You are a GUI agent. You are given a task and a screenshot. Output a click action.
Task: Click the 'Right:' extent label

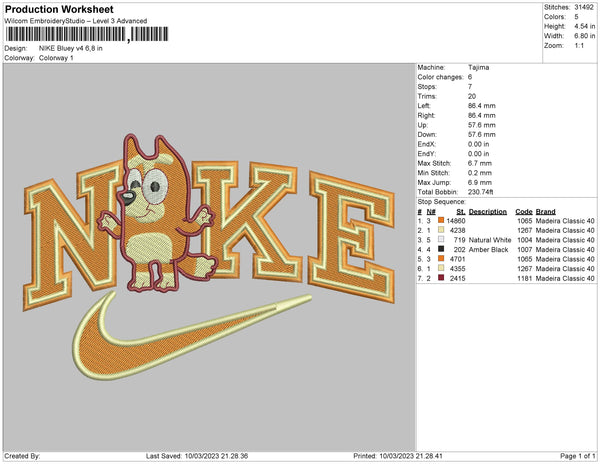[x=426, y=115]
